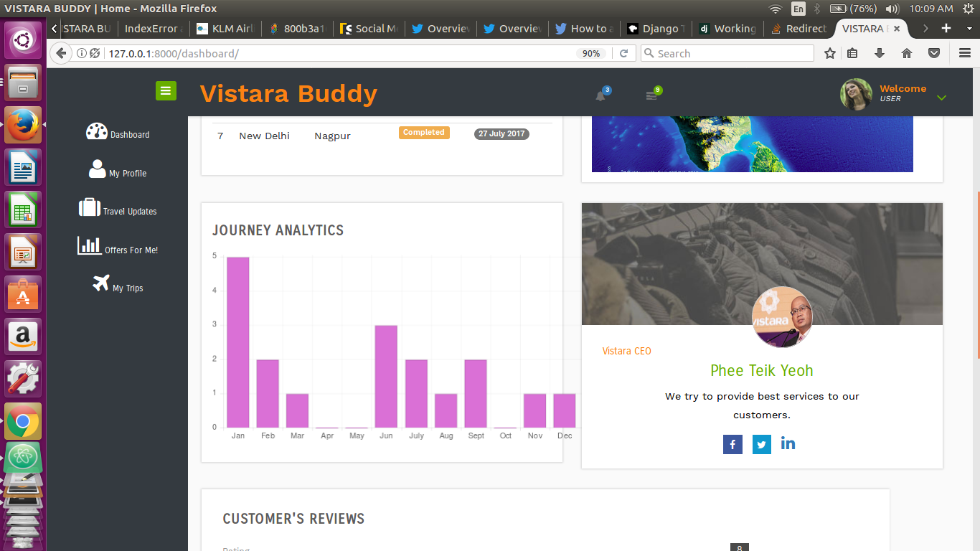Image resolution: width=980 pixels, height=551 pixels.
Task: Expand the Welcome USER dropdown chevron
Action: [x=942, y=98]
